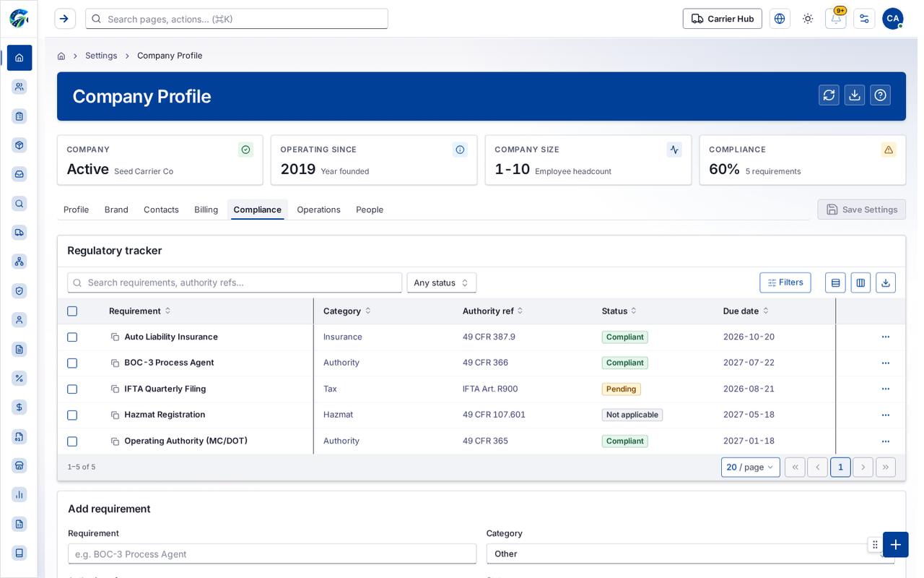Toggle the select-all checkbox in table header

coord(72,311)
